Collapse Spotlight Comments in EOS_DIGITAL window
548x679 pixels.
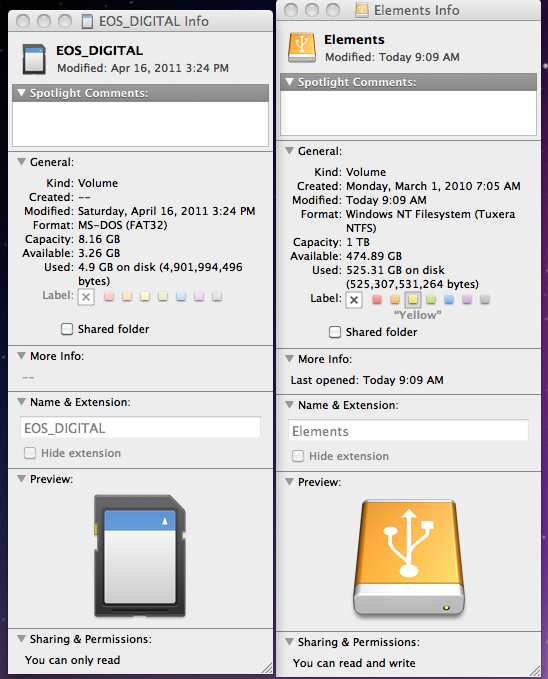coord(21,93)
